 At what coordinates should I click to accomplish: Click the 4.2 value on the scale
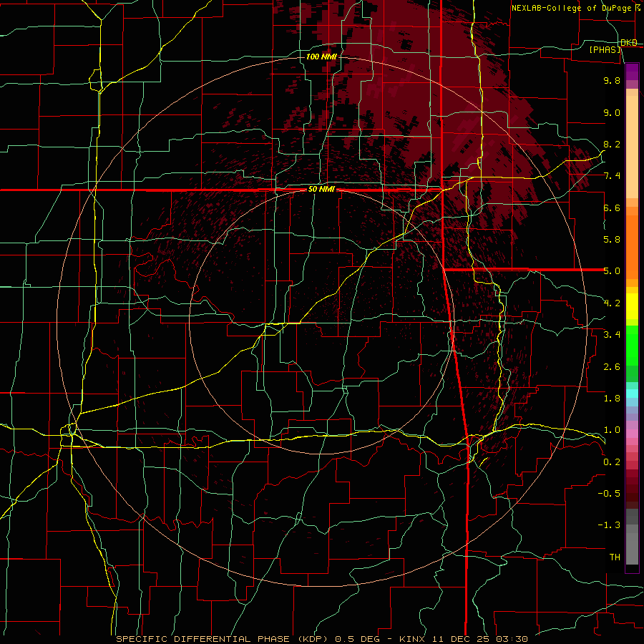point(612,303)
